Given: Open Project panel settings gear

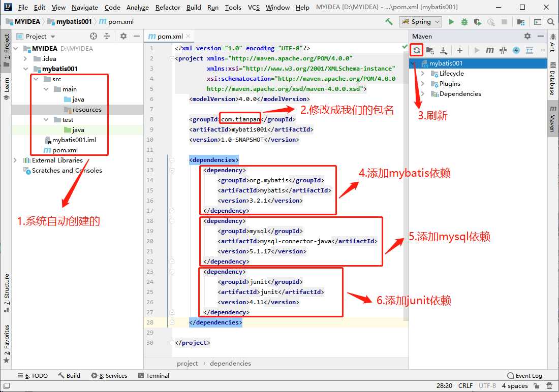Looking at the screenshot, I should click(x=123, y=36).
